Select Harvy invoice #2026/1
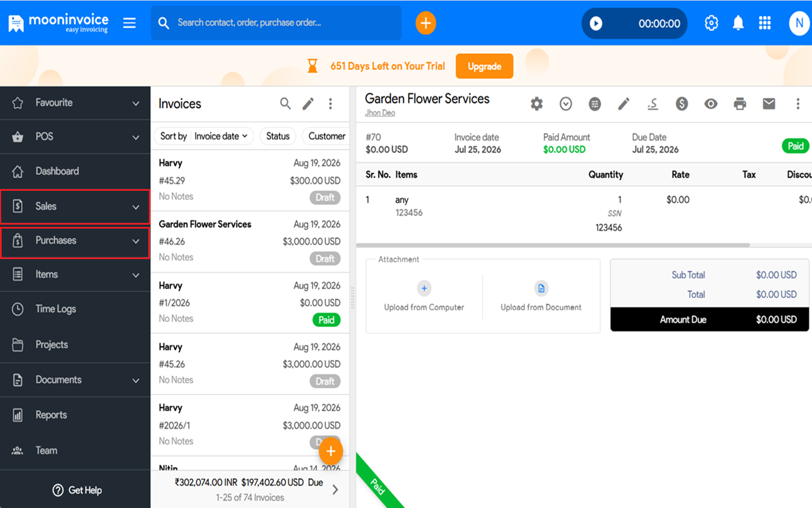 click(250, 425)
